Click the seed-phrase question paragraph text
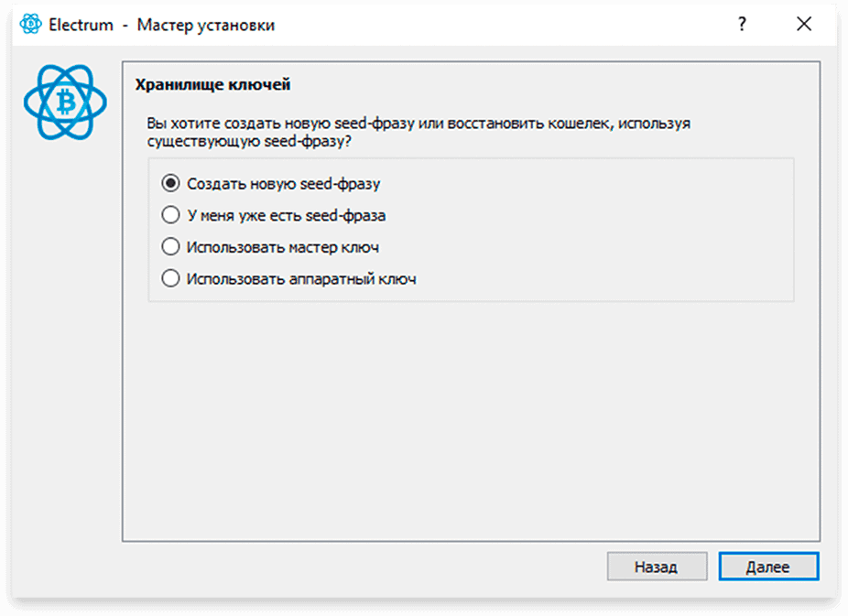The image size is (848, 616). point(419,133)
